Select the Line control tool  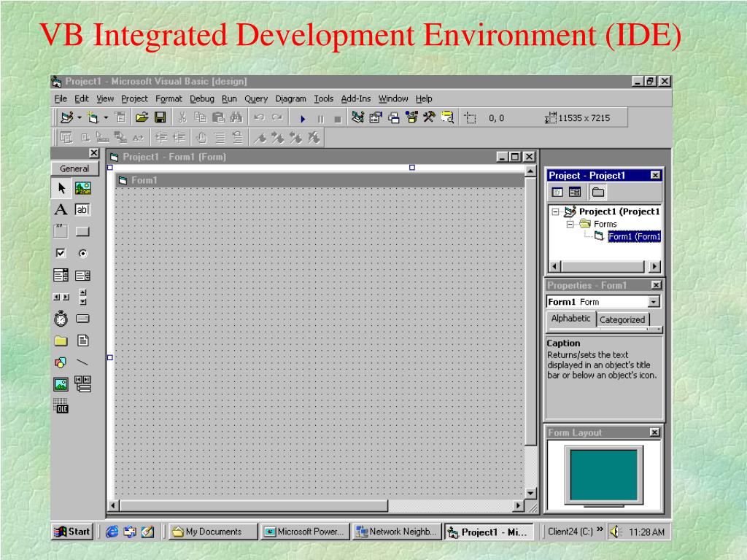pyautogui.click(x=83, y=362)
